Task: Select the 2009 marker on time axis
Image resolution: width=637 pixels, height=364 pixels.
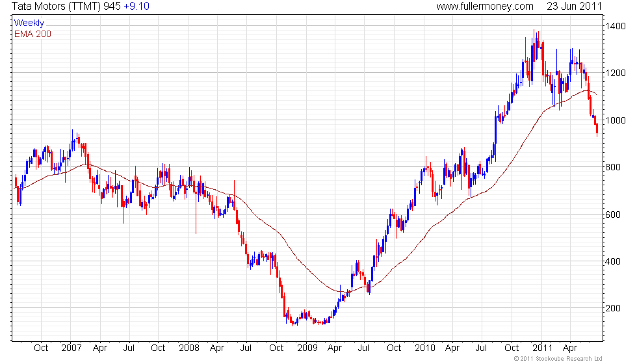Action: coord(307,348)
